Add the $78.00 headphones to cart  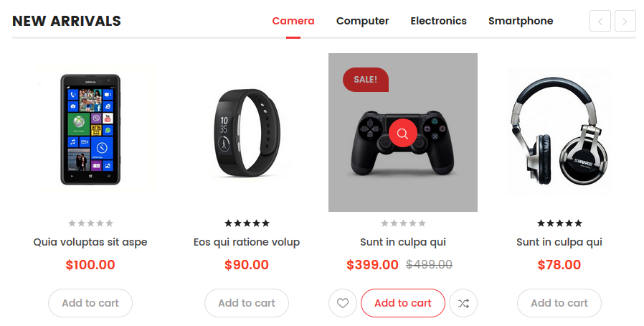point(559,303)
